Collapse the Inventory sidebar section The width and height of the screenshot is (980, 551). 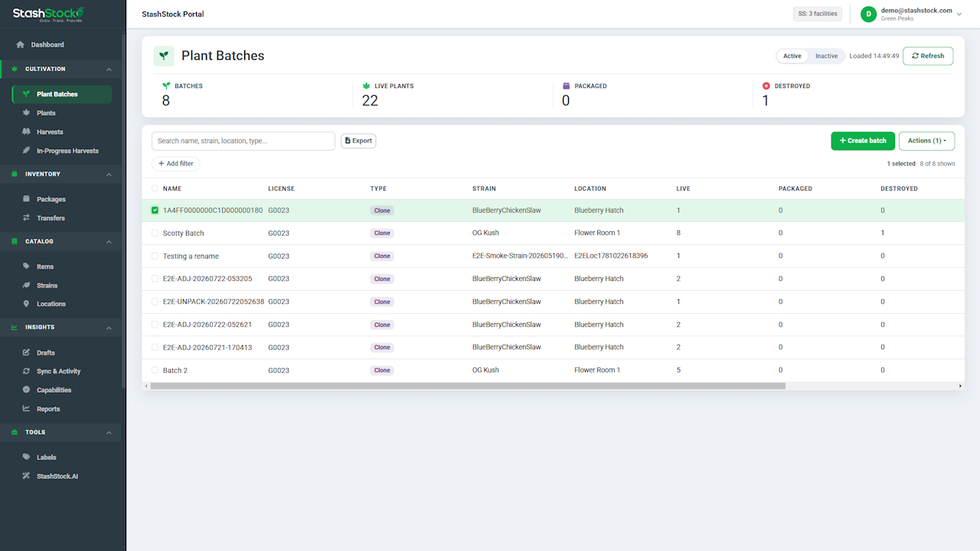[109, 174]
